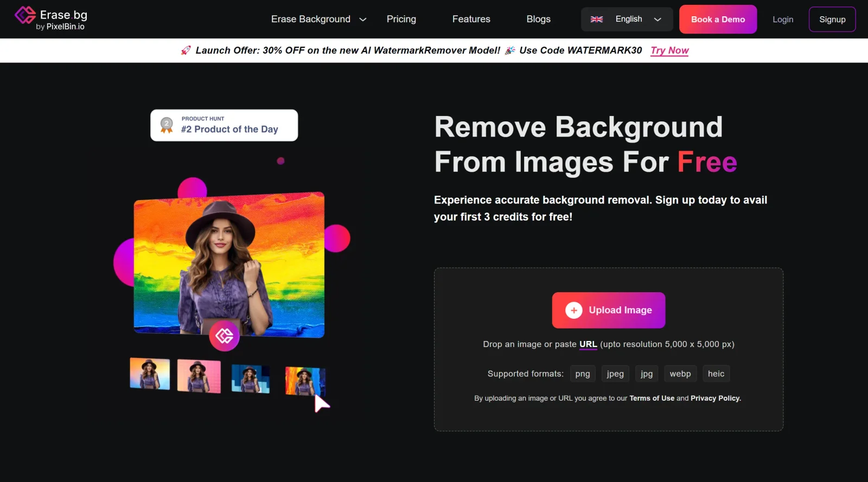Click the 'Supported formats:' label

[x=526, y=374]
